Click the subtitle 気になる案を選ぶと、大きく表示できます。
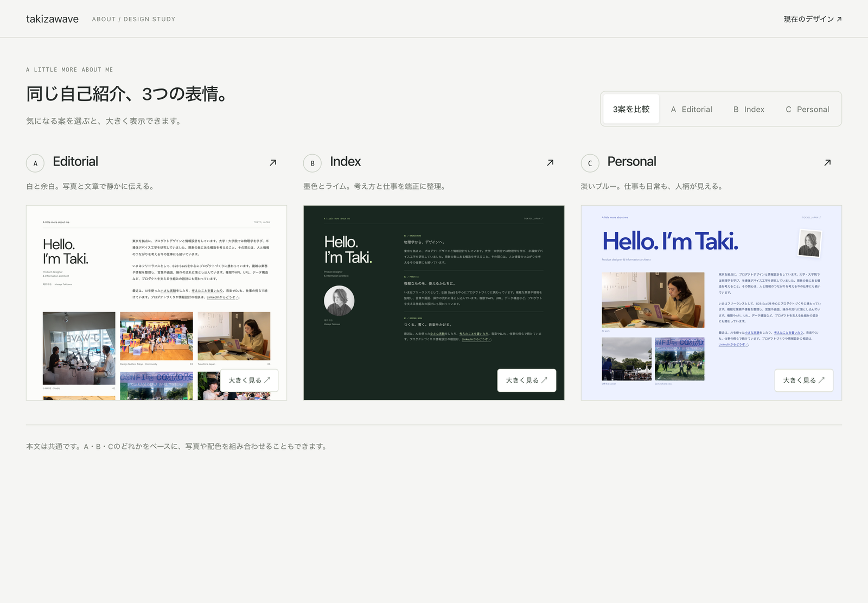This screenshot has width=868, height=603. pyautogui.click(x=105, y=121)
